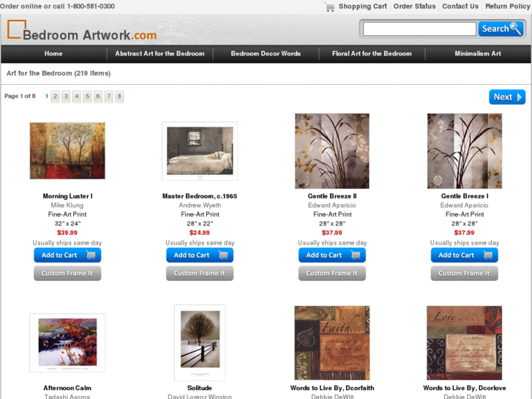Viewport: 532px width, 399px height.
Task: Click the shopping cart icon in top bar
Action: point(330,7)
